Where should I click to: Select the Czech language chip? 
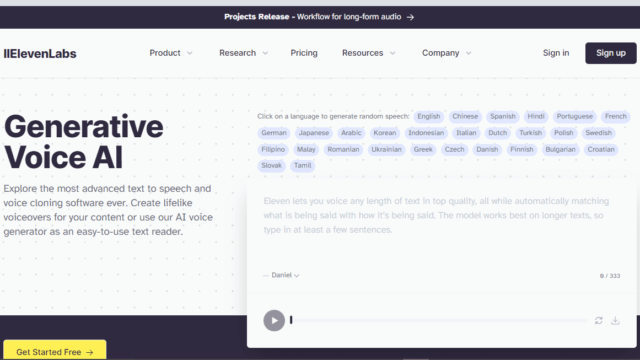[454, 149]
